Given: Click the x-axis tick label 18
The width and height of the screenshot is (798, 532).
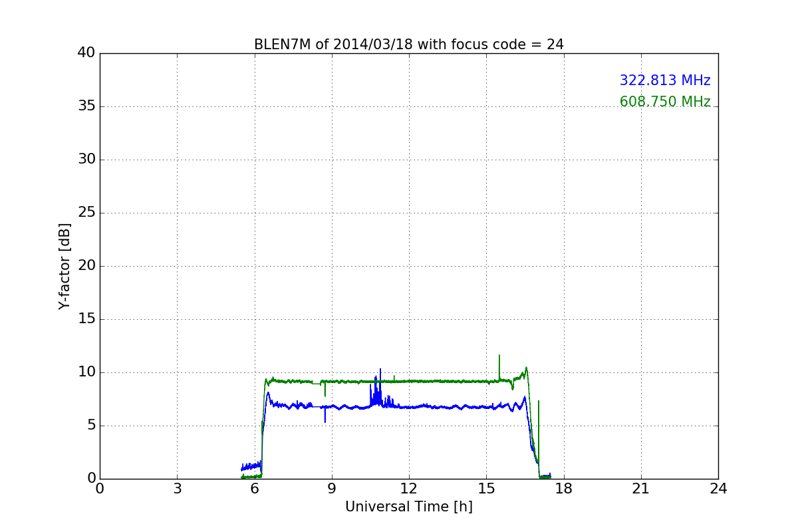Looking at the screenshot, I should coord(564,489).
